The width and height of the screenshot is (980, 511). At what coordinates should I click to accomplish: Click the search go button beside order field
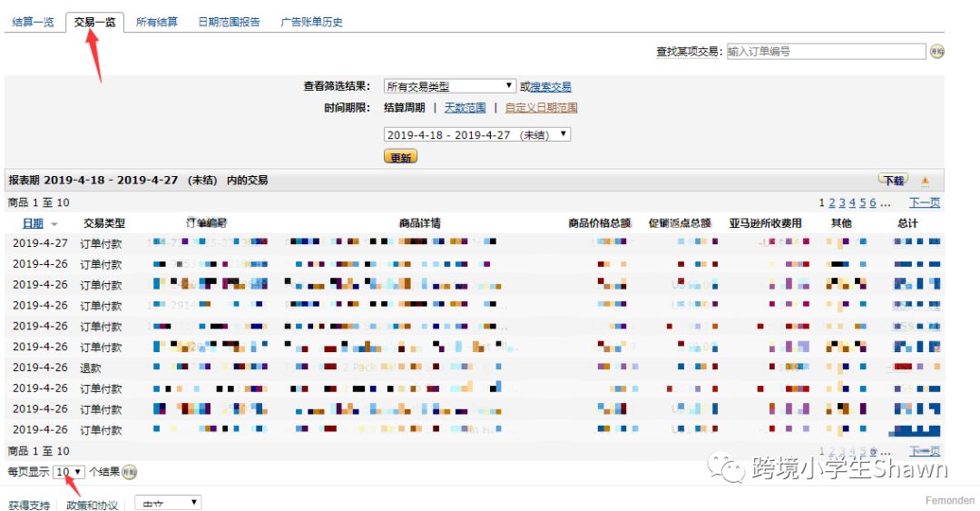pyautogui.click(x=936, y=52)
